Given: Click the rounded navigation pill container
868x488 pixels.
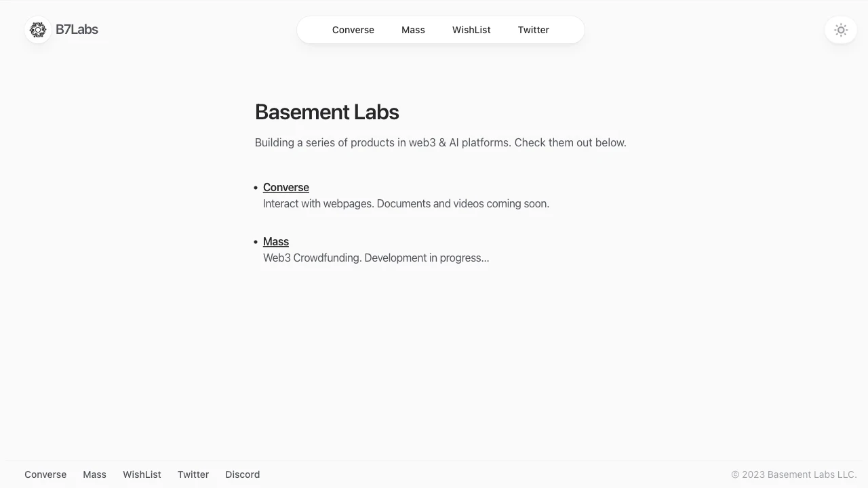Looking at the screenshot, I should [441, 30].
